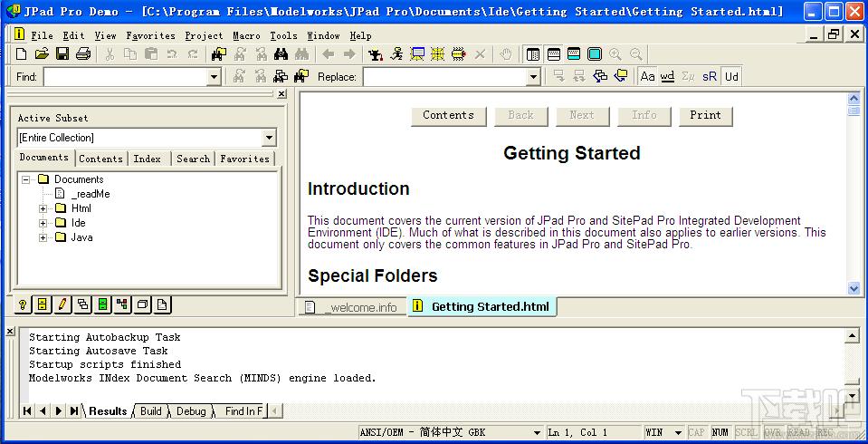Click the Zoom Out magnifier icon
The height and width of the screenshot is (444, 868).
coord(635,53)
